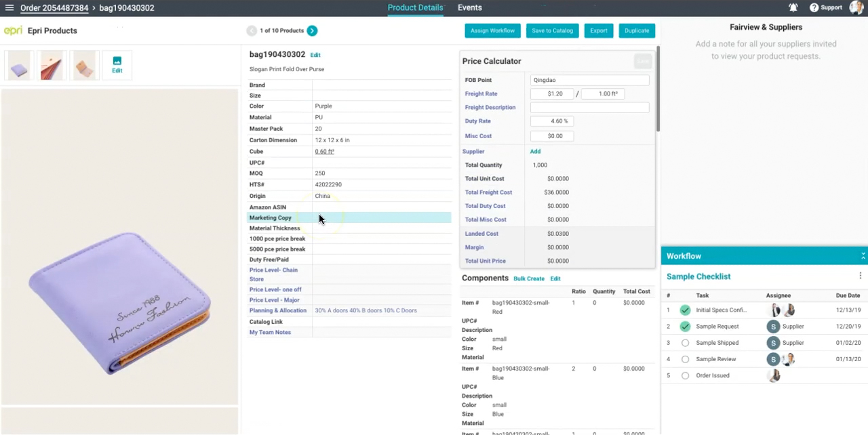Click the notifications bell icon

[793, 8]
